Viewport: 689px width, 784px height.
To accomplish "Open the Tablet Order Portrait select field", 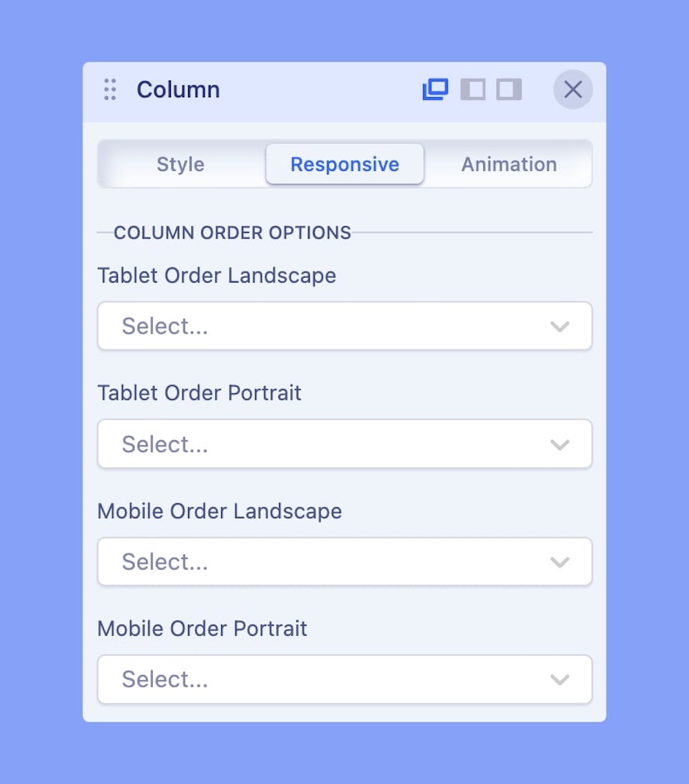I will coord(331,444).
